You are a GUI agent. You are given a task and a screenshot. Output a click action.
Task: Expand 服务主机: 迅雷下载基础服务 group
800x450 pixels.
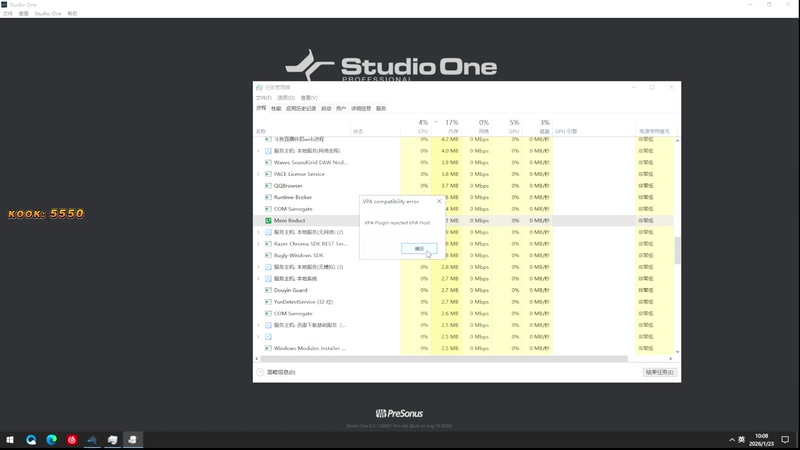258,325
